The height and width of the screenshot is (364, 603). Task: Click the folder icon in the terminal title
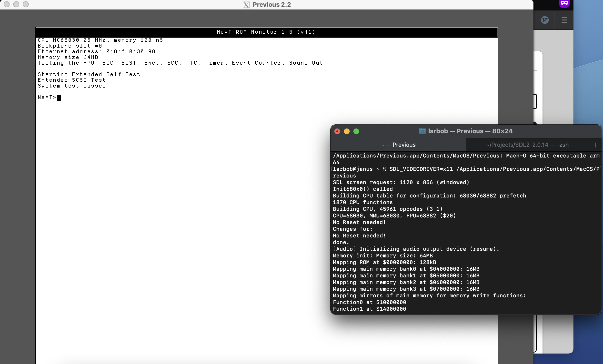click(422, 131)
